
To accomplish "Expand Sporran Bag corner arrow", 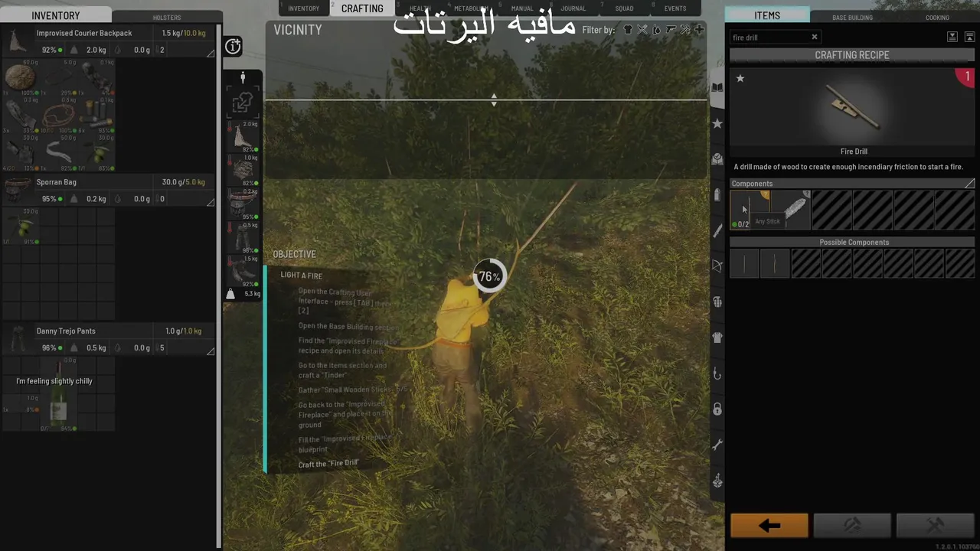I will pos(211,202).
